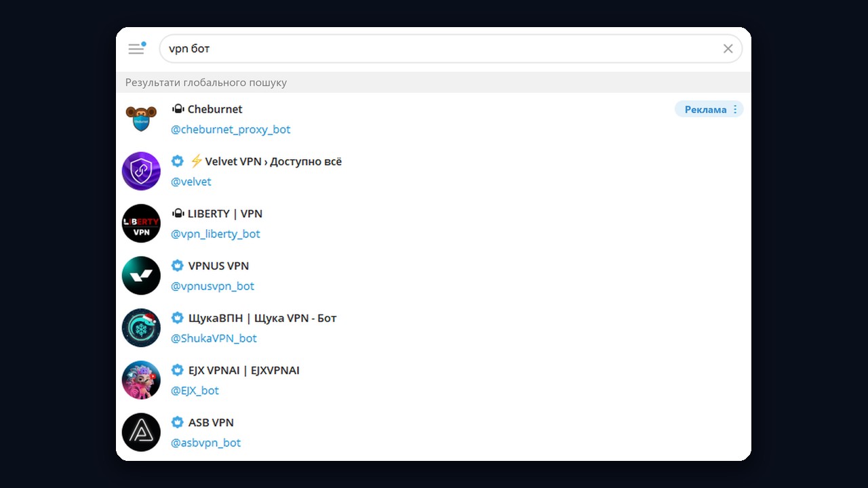Viewport: 868px width, 488px height.
Task: Select 'ЩукаВПН | Щука VPN - Бот' title
Action: [x=262, y=318]
